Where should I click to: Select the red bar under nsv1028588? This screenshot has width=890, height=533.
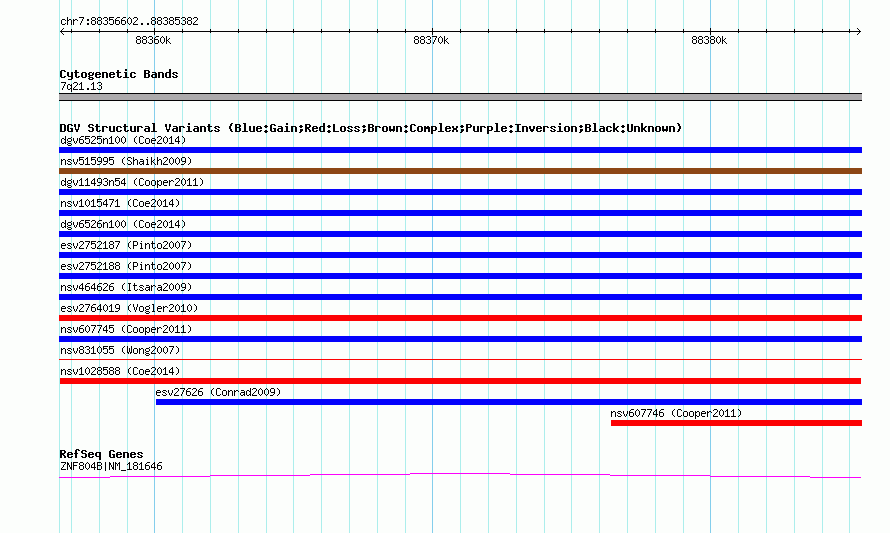pos(460,381)
